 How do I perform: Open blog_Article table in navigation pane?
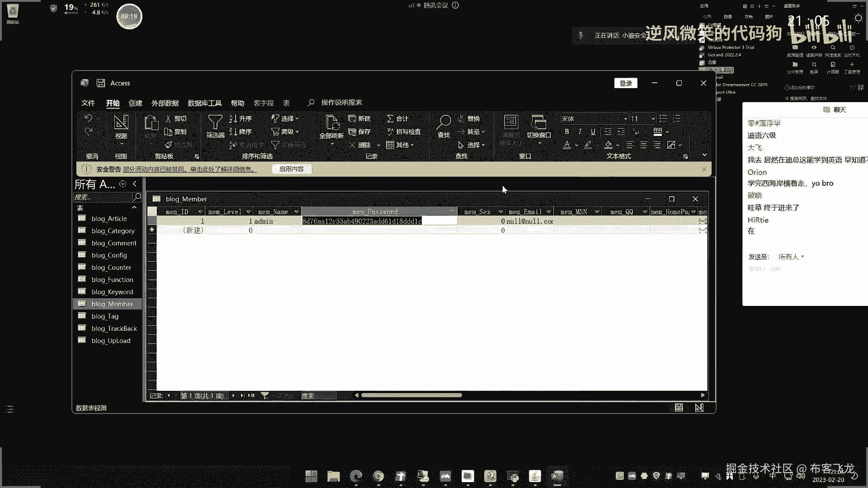[109, 219]
